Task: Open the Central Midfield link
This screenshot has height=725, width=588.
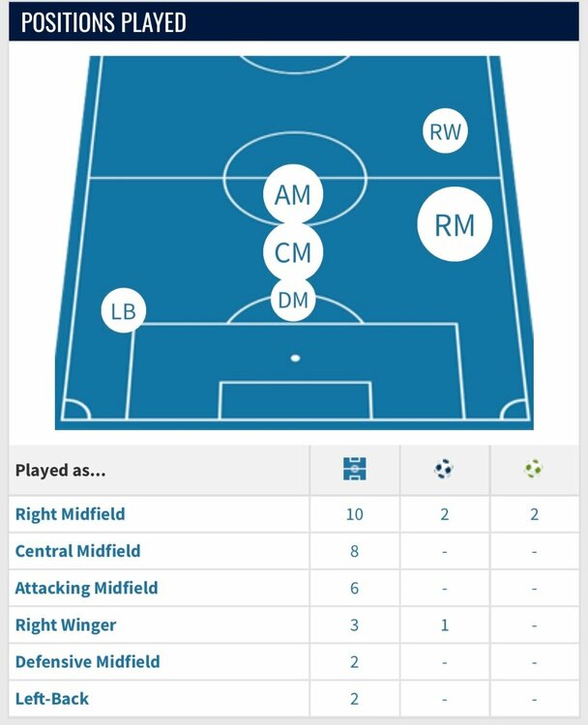Action: coord(77,551)
